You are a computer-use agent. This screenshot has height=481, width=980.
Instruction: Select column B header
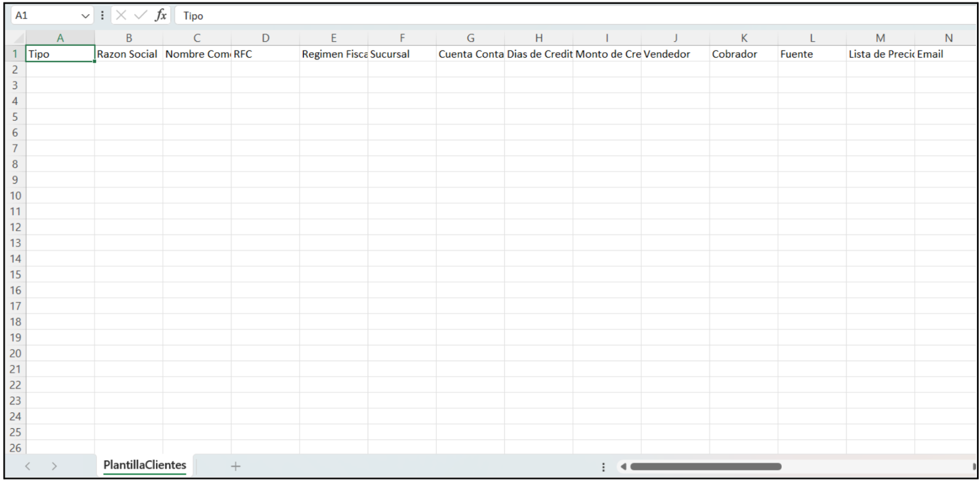(x=128, y=38)
